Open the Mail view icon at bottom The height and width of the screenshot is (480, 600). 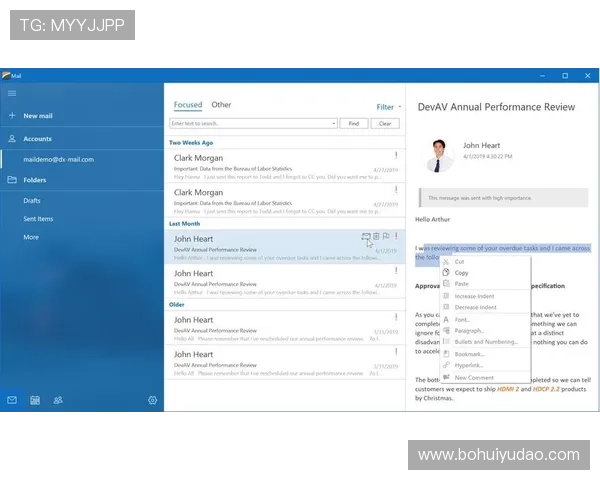[x=12, y=400]
